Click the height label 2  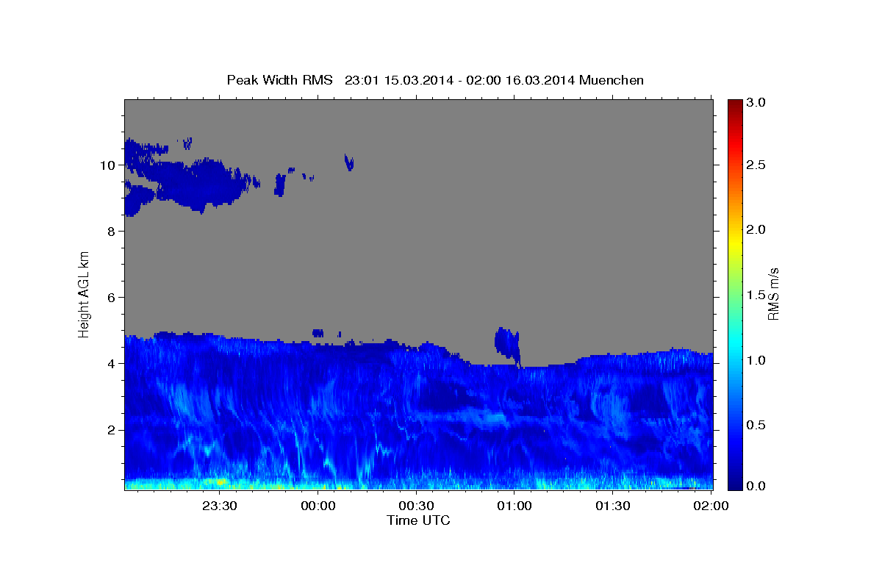(110, 430)
